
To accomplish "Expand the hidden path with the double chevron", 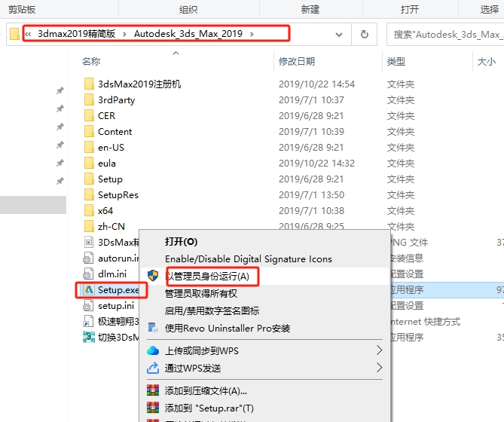I will tap(28, 34).
